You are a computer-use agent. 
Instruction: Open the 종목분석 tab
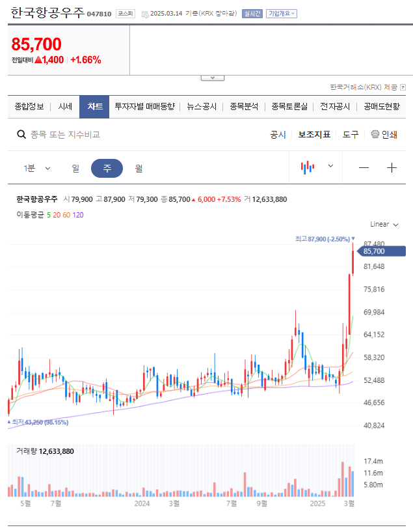244,107
